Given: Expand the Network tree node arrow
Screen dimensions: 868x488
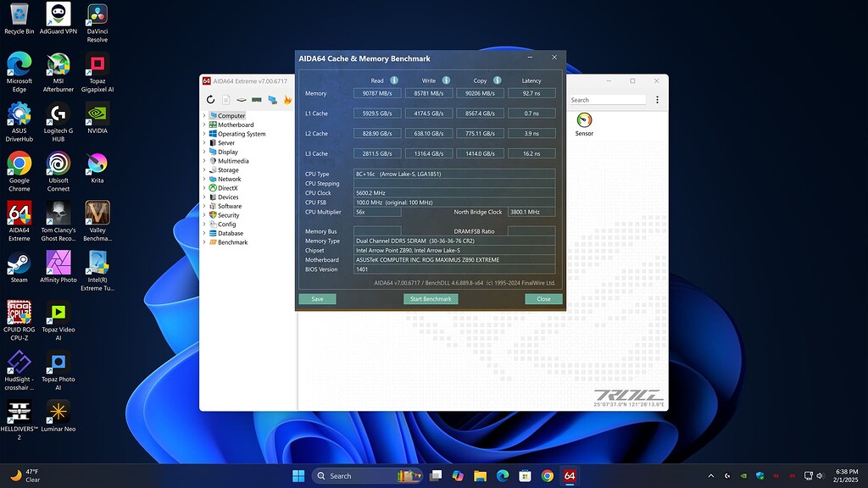Looking at the screenshot, I should tap(204, 179).
